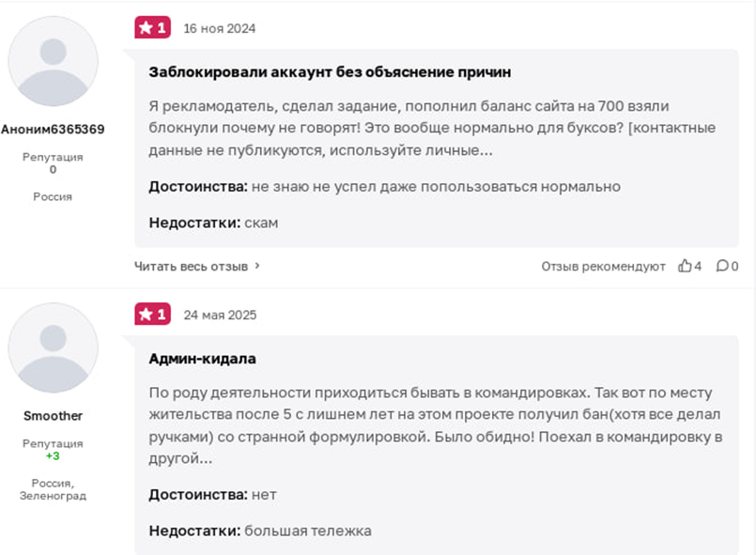Click the "Отзыв рекомендуют" label

coord(603,266)
